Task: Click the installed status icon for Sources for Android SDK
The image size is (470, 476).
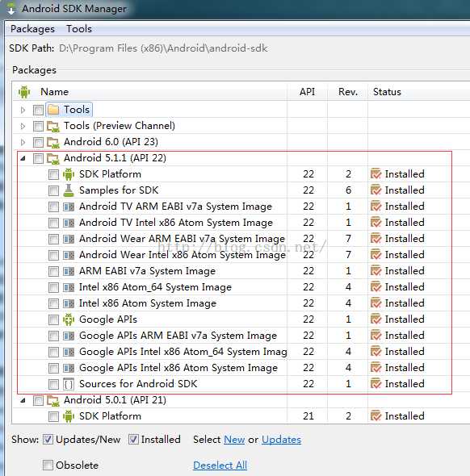Action: click(x=376, y=384)
